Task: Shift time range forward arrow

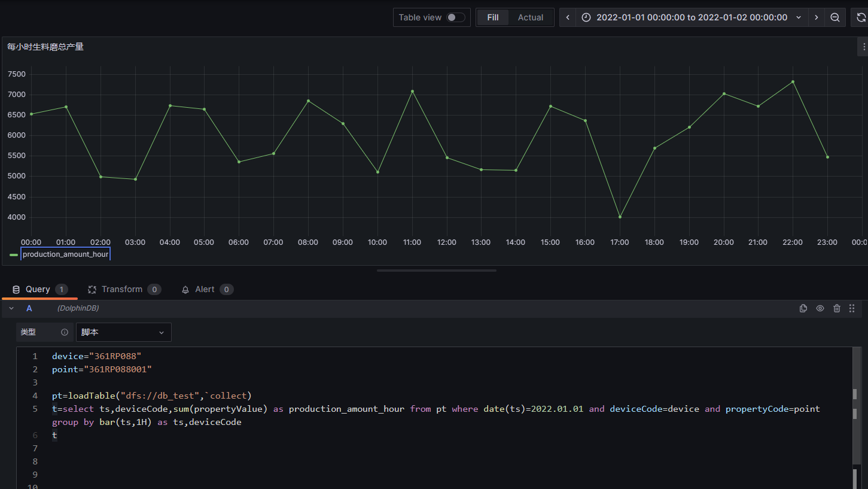Action: click(816, 17)
